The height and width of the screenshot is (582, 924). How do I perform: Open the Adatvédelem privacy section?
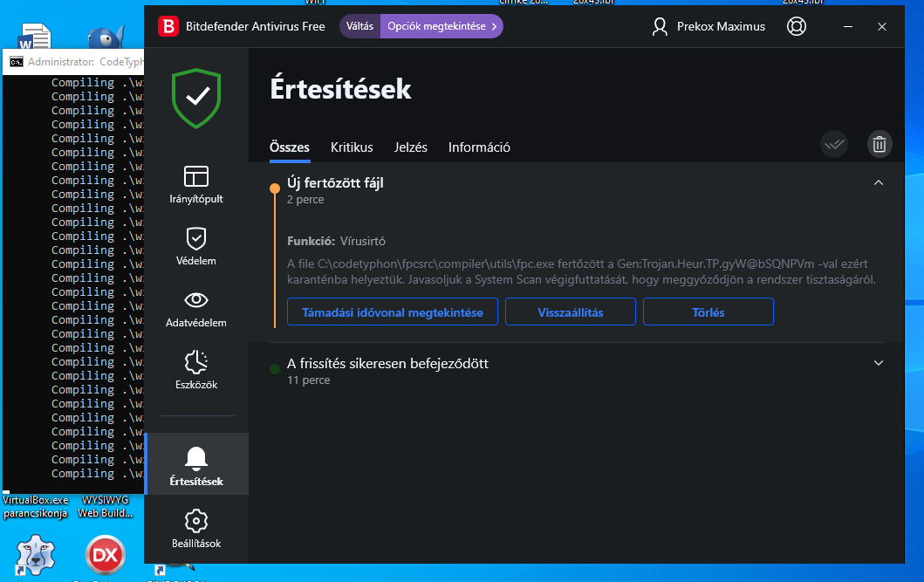[x=196, y=309]
